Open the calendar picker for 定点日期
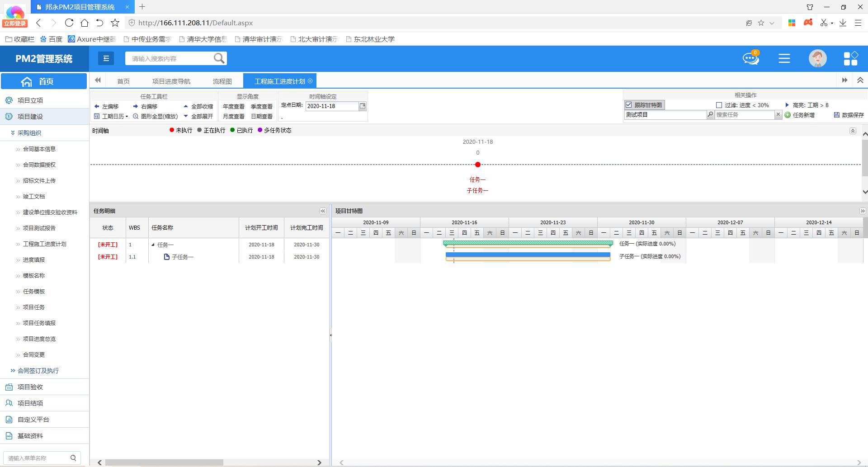The width and height of the screenshot is (868, 467). (362, 106)
